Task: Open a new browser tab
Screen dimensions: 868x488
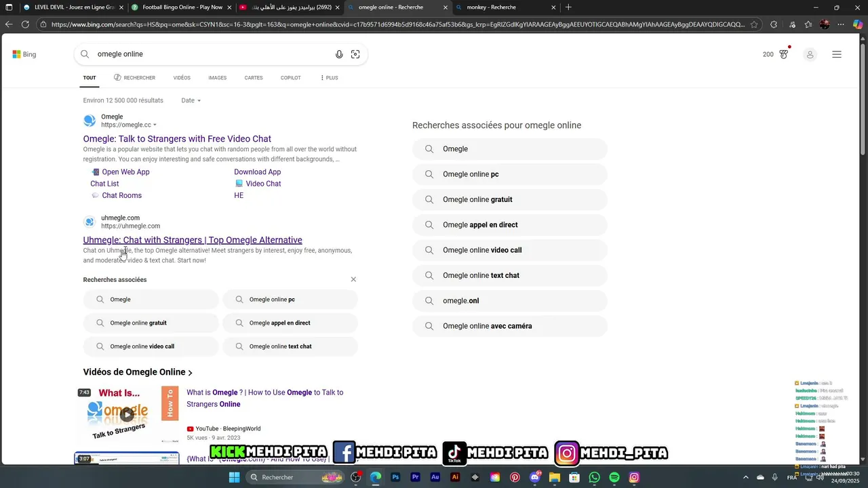Action: pyautogui.click(x=568, y=7)
